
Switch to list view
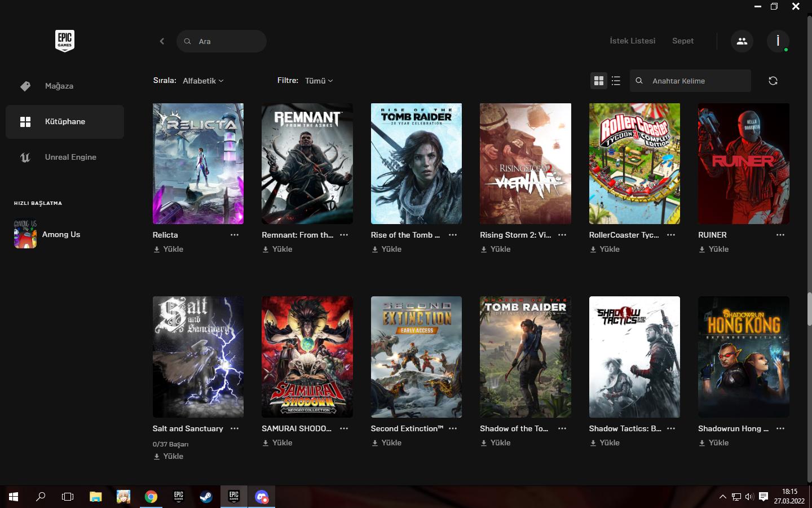(616, 81)
